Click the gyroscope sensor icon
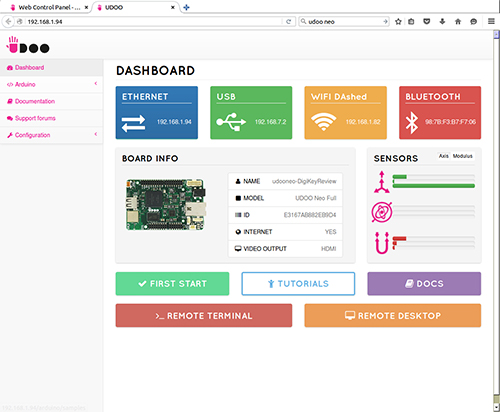This screenshot has height=412, width=500. [382, 212]
